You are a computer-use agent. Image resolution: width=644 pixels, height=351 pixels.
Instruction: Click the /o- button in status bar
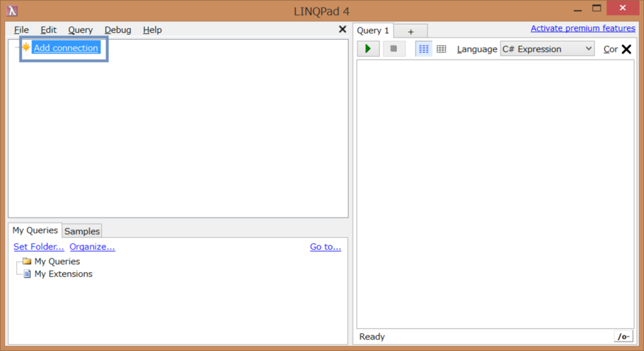(623, 337)
